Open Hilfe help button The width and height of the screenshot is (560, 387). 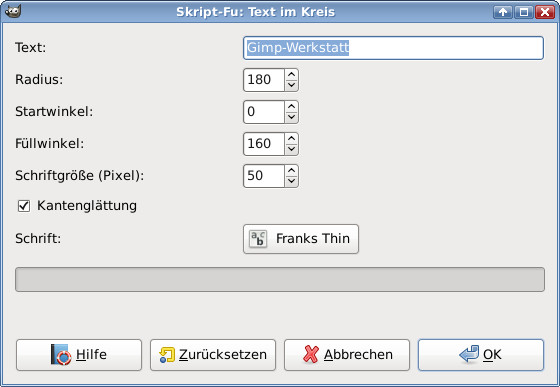[79, 355]
